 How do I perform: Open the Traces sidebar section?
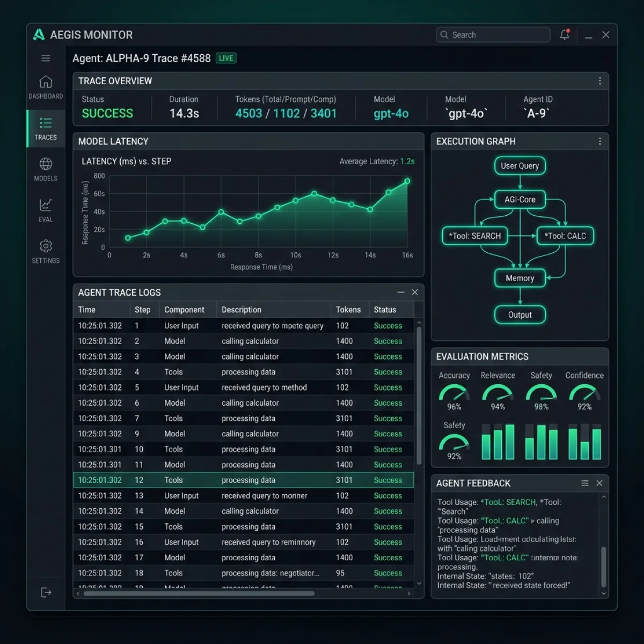46,129
